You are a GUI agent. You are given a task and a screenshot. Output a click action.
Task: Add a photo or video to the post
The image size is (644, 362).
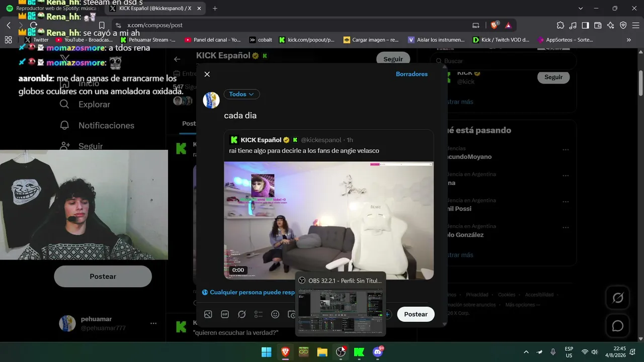[208, 314]
